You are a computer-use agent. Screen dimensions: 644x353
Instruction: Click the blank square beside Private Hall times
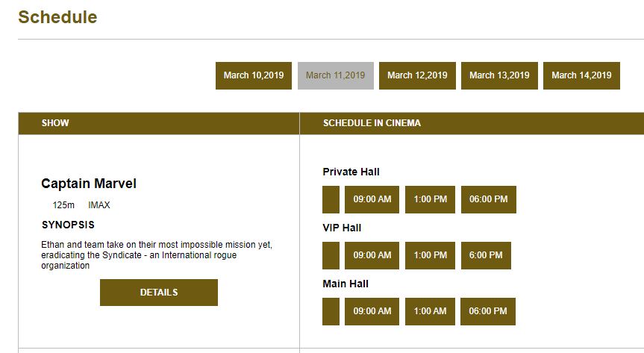coord(331,199)
